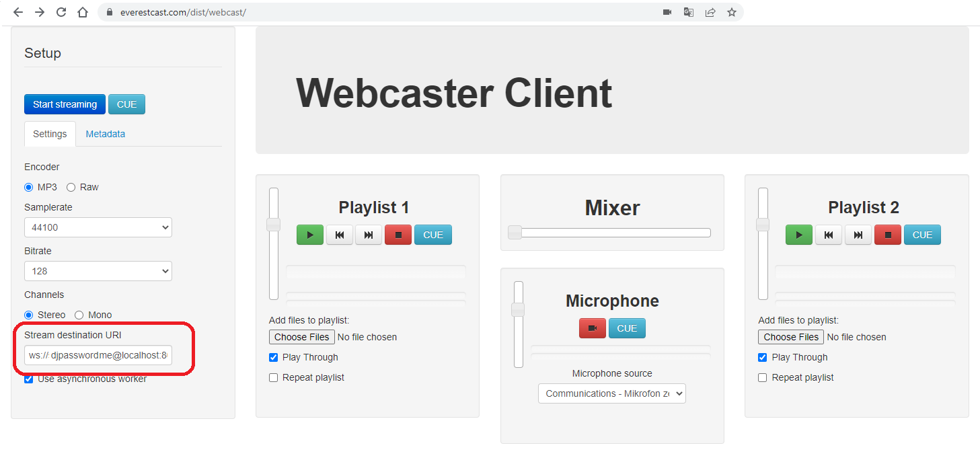Viewport: 980px width, 458px height.
Task: Toggle Use asynchronous worker checkbox
Action: [29, 379]
